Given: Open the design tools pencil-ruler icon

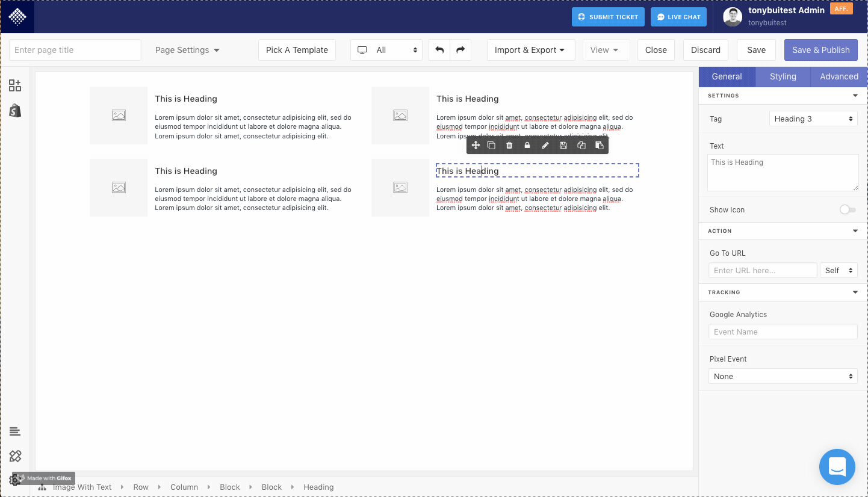Looking at the screenshot, I should tap(15, 456).
